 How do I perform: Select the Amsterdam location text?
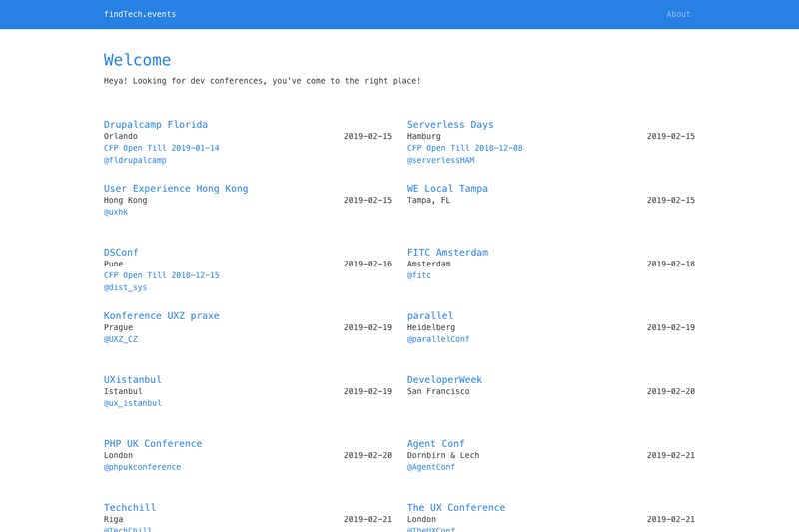[428, 264]
